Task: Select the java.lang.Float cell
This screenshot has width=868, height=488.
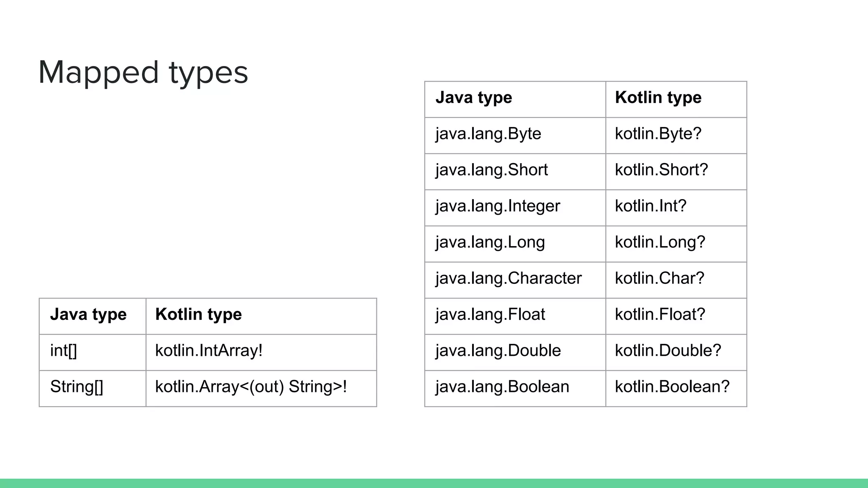Action: click(490, 314)
